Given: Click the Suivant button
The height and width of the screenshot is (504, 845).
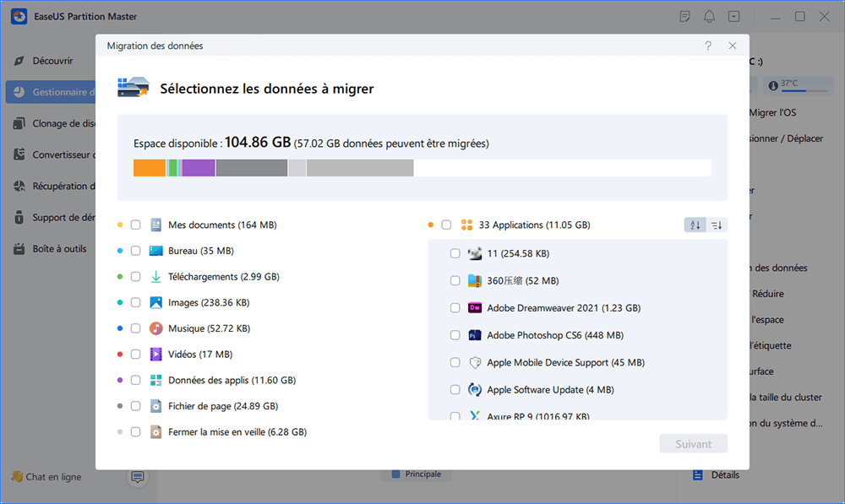Looking at the screenshot, I should click(694, 444).
